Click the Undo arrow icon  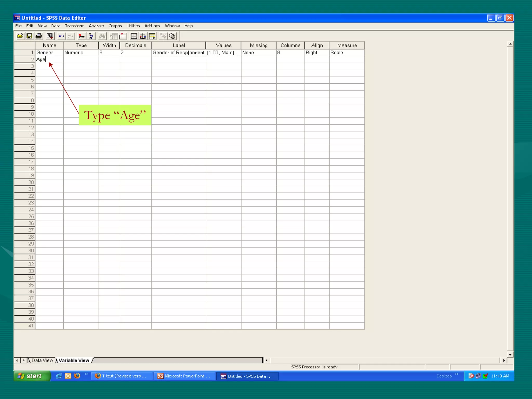point(61,36)
